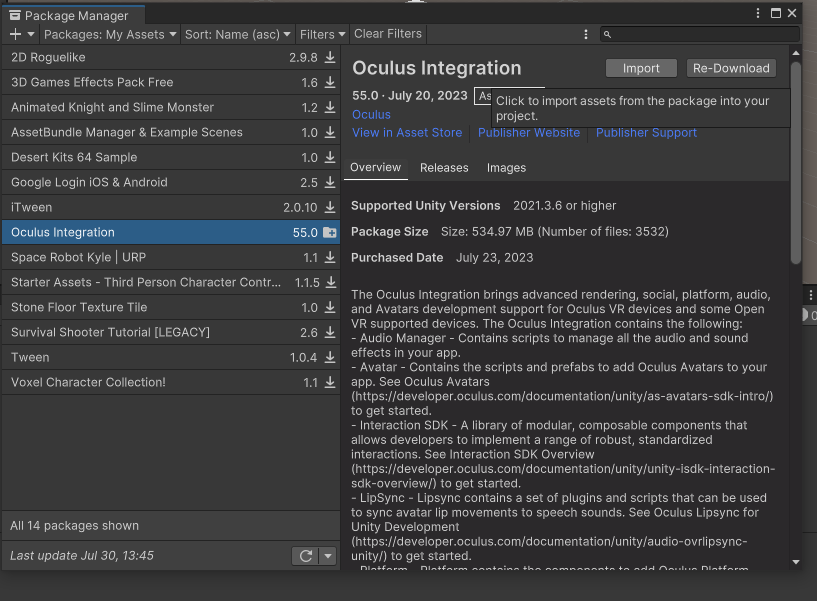Download icon beside Google Login iOS & Android

click(330, 182)
